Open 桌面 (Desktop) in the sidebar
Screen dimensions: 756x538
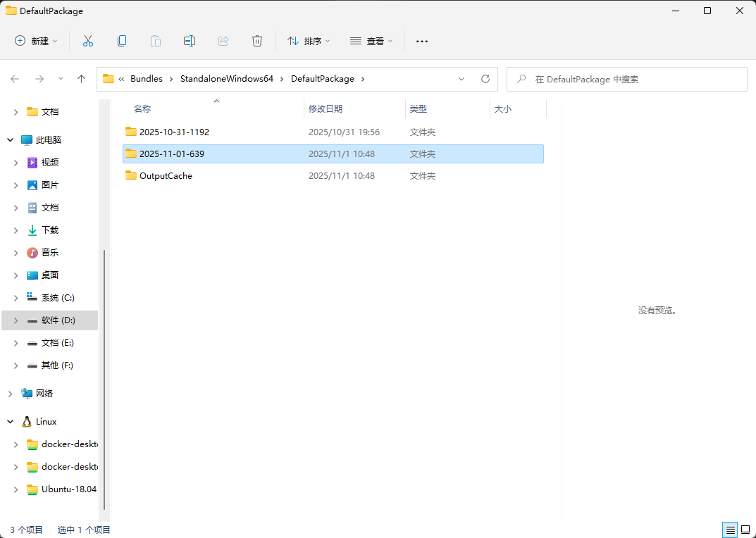50,275
